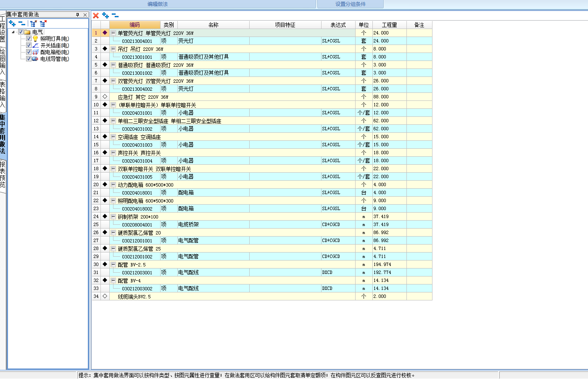Pin the 集中套用做法 panel
The image size is (588, 379).
click(77, 15)
